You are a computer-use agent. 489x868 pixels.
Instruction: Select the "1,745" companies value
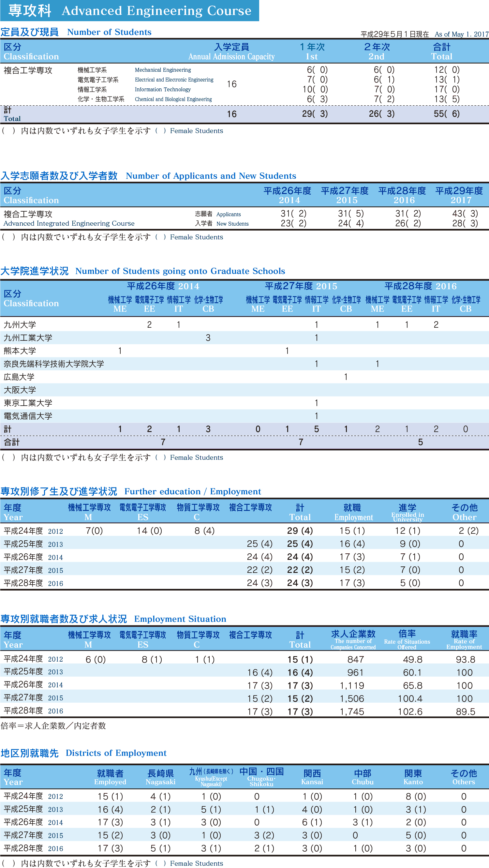(x=352, y=712)
